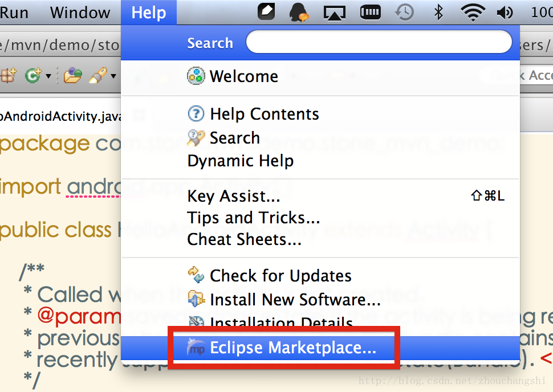Click 'public class' in the editor
The width and height of the screenshot is (553, 392).
[56, 231]
